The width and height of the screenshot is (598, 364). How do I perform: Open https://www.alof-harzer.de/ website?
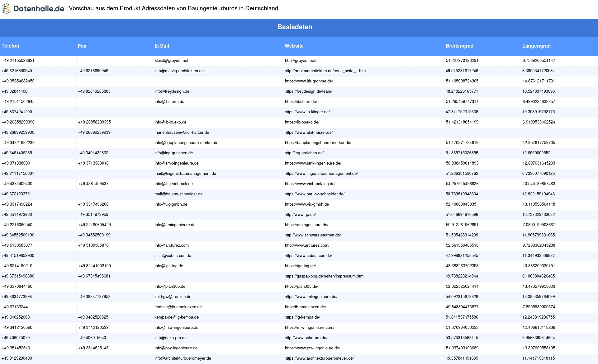point(309,133)
